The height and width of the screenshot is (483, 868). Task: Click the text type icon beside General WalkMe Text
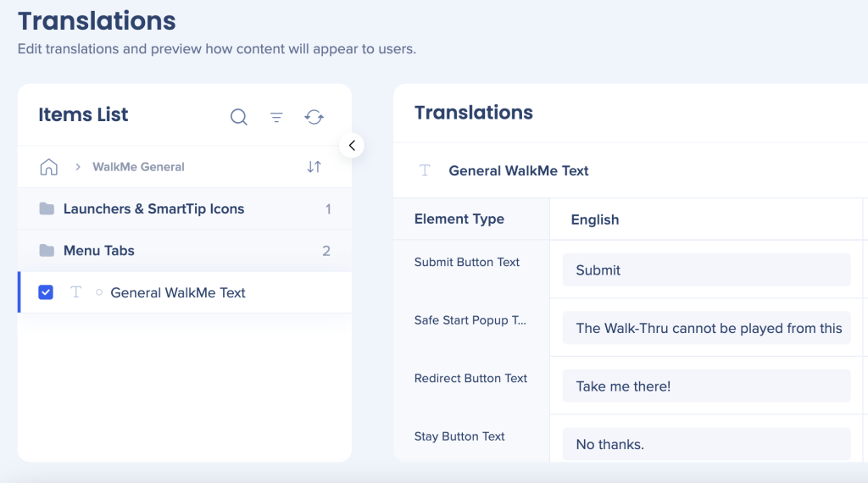pyautogui.click(x=76, y=292)
